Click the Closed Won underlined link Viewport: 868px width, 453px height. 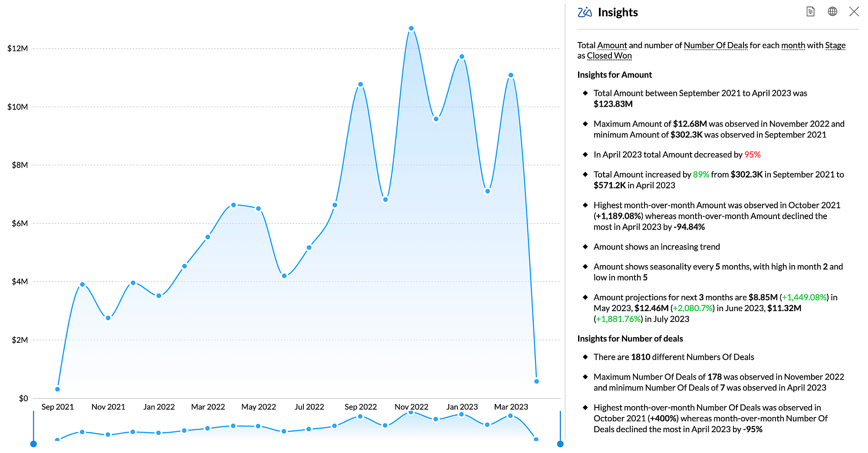609,56
